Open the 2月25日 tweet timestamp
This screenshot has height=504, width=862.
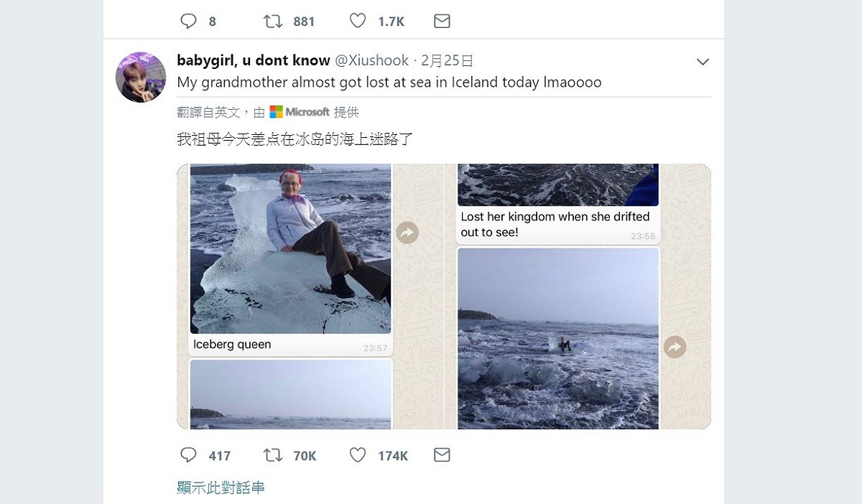[447, 60]
